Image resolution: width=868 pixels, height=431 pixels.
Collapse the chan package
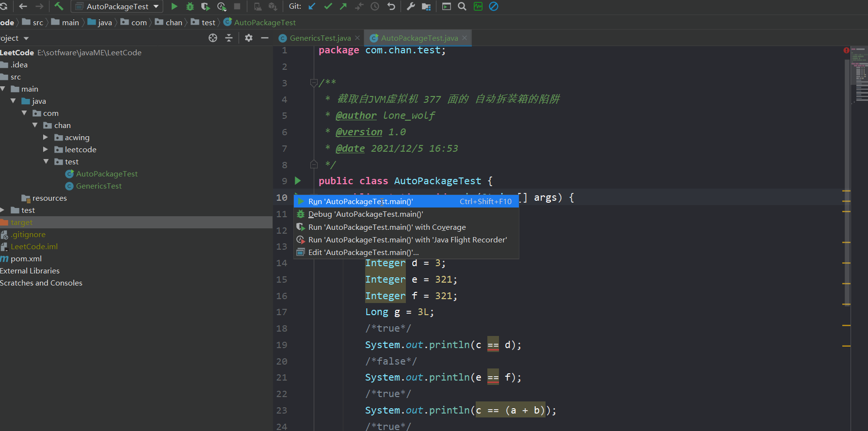(35, 125)
